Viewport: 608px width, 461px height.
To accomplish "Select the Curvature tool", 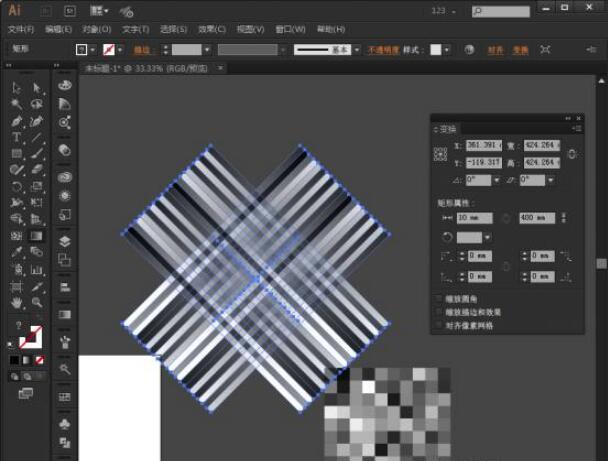I will tap(36, 121).
